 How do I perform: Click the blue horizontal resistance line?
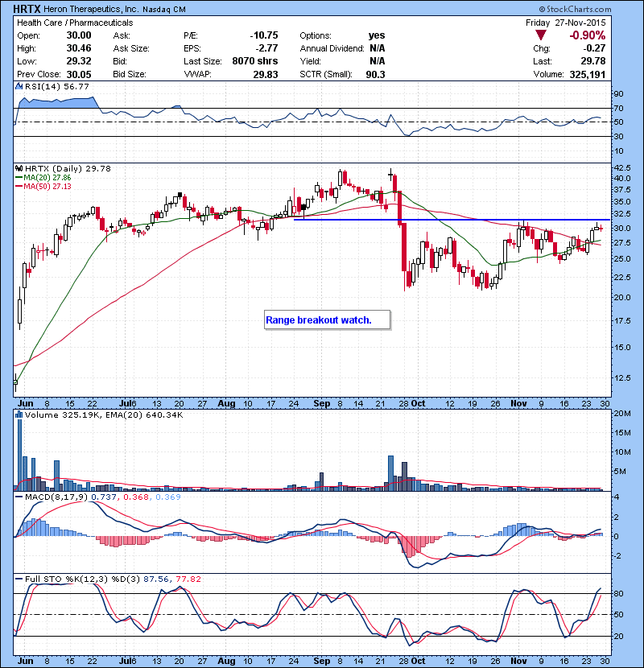[x=452, y=220]
